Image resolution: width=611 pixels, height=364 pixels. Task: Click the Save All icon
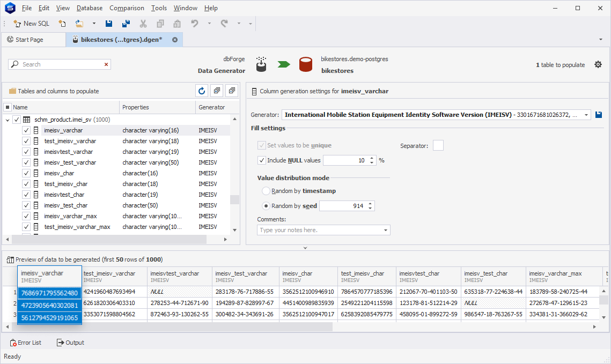[126, 24]
